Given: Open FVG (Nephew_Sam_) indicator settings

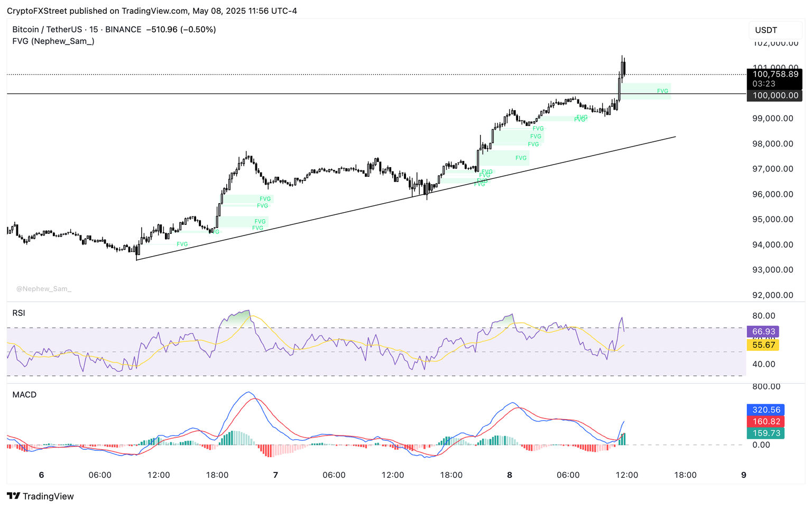Looking at the screenshot, I should pyautogui.click(x=53, y=41).
